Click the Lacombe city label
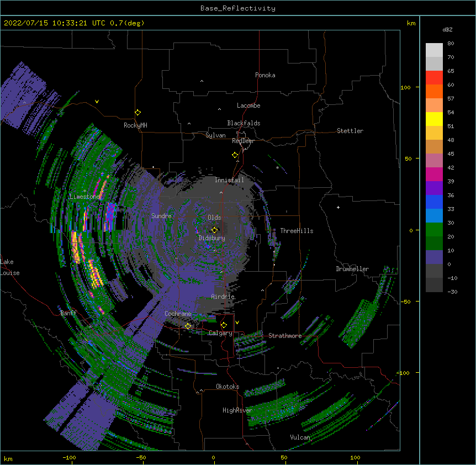The image size is (476, 465). point(248,105)
